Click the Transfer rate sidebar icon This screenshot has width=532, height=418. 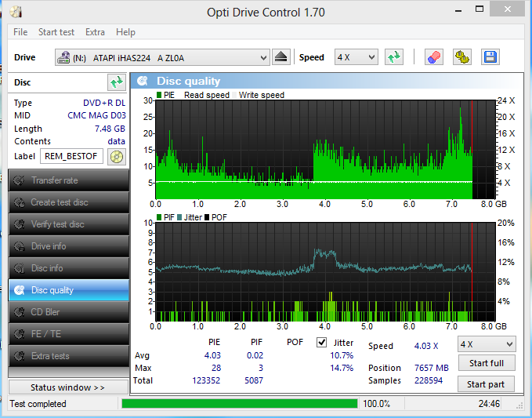coord(20,180)
